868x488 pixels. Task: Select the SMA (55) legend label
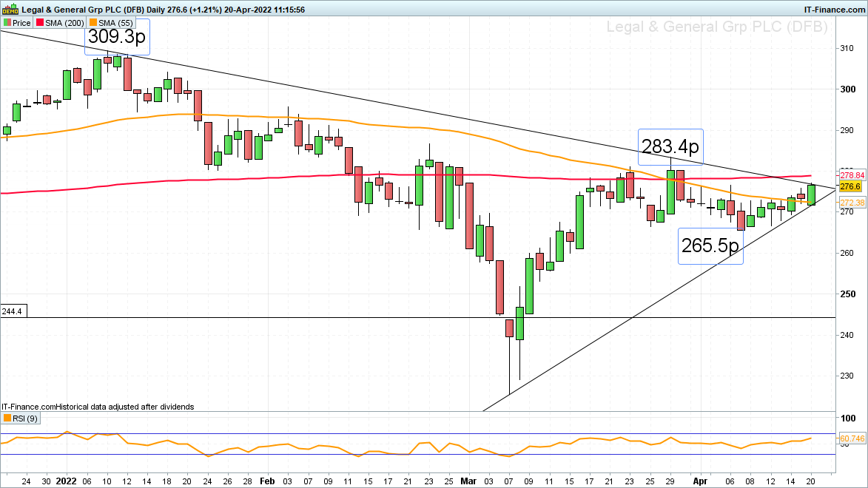[115, 23]
